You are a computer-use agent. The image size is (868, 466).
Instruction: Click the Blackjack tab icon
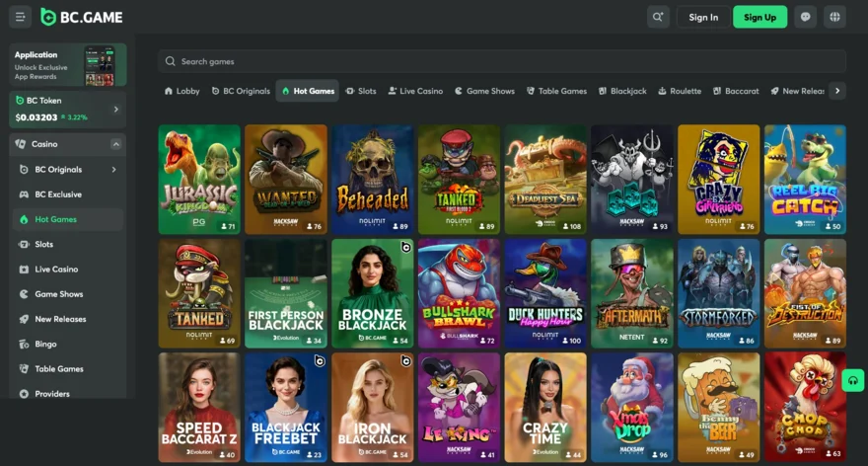tap(603, 91)
